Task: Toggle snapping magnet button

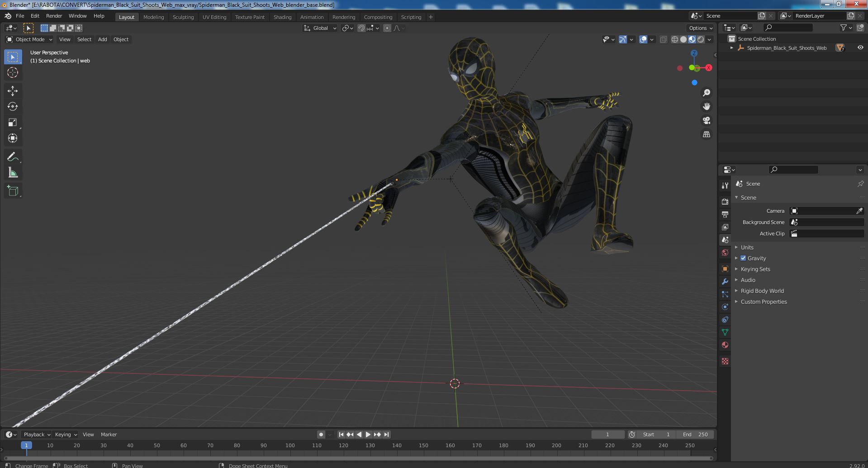Action: [361, 28]
